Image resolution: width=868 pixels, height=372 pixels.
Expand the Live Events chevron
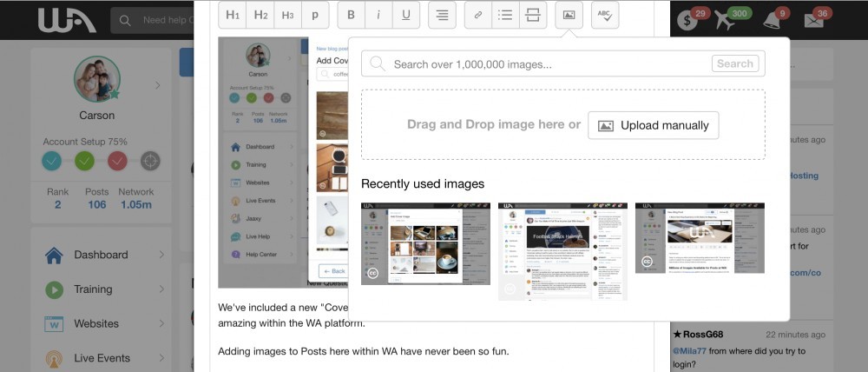pos(161,358)
